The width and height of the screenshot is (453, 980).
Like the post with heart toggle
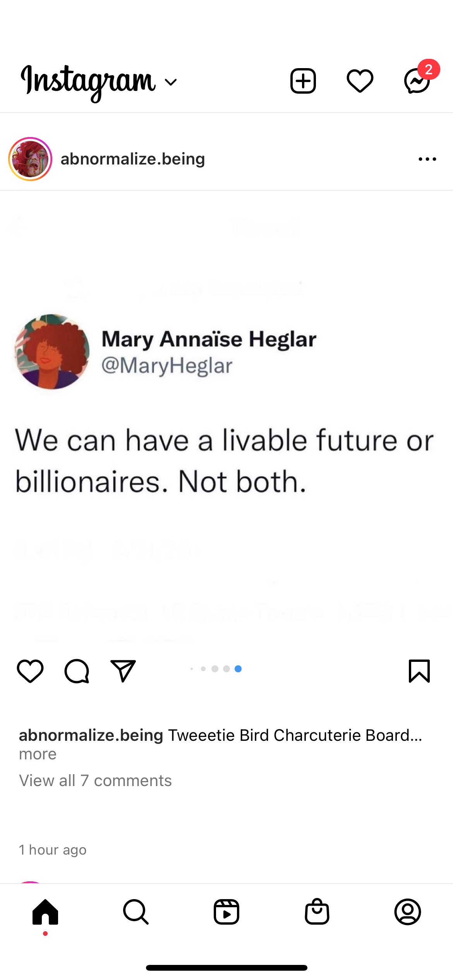point(30,671)
